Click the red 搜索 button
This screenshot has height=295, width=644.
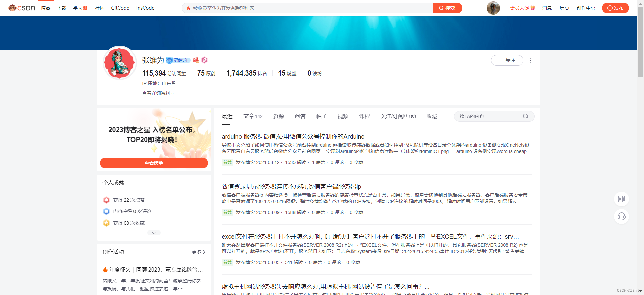coord(447,8)
